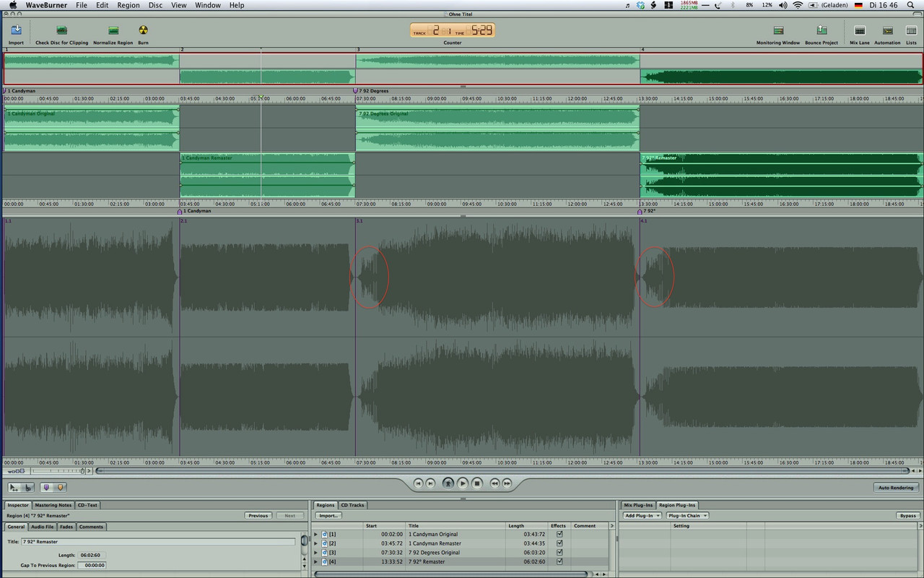Click the purple track marker tool
The image size is (924, 578).
point(47,488)
